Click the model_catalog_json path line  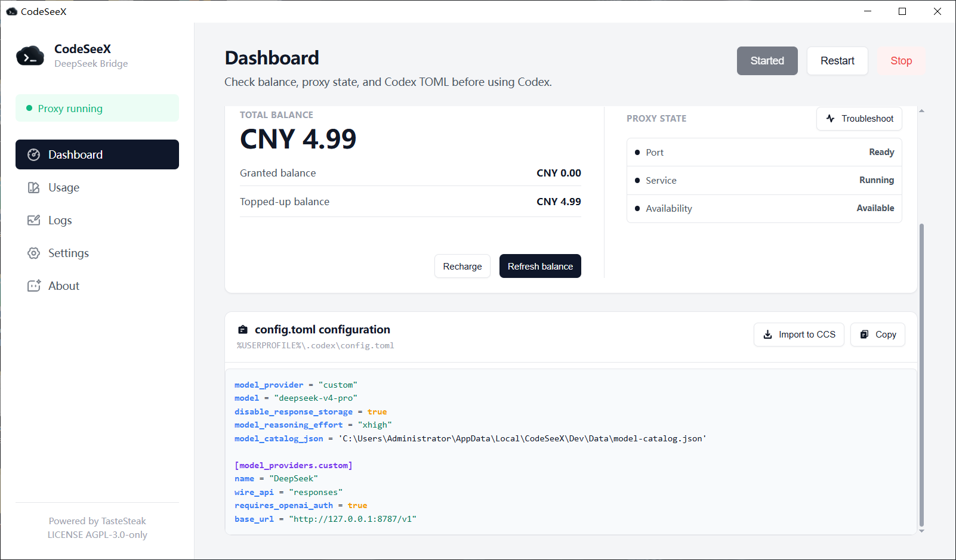pos(471,438)
